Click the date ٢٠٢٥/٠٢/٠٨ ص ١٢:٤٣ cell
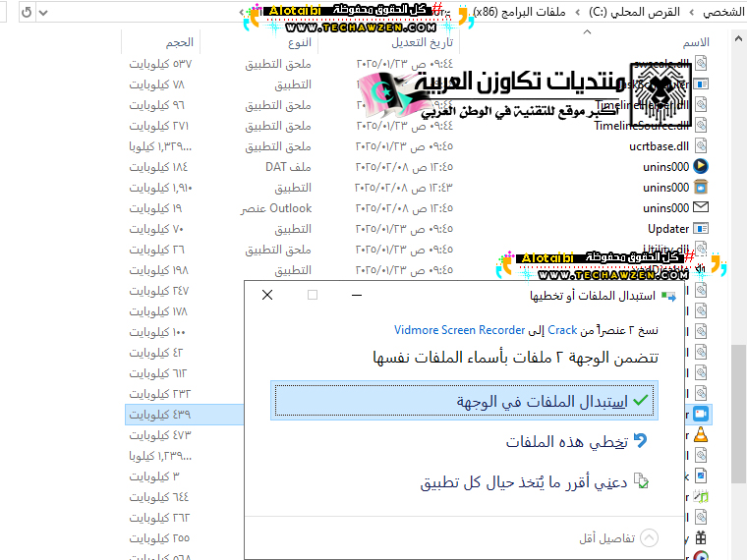This screenshot has width=747, height=560. (x=404, y=188)
